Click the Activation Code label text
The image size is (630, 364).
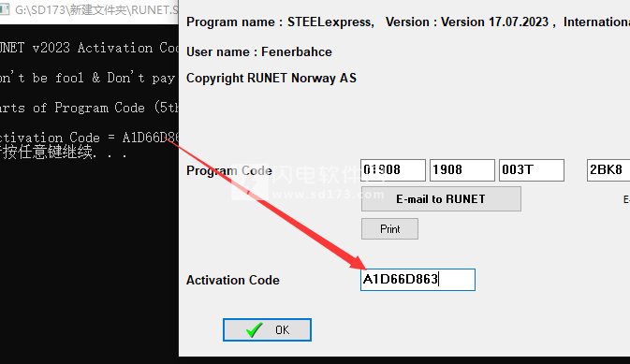233,280
